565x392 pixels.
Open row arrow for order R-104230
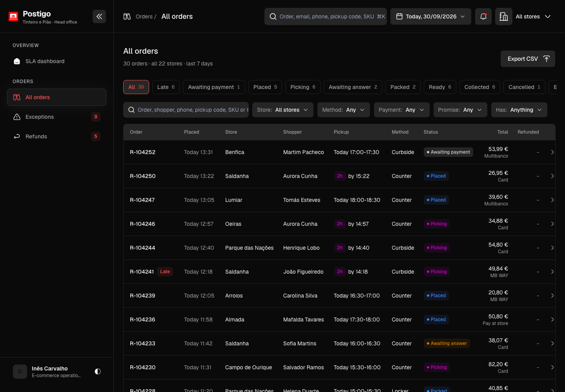(552, 367)
